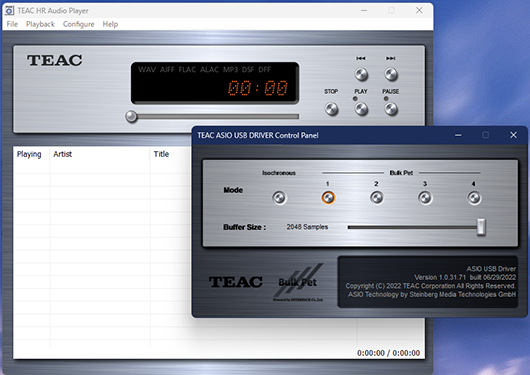This screenshot has height=375, width=530.
Task: Click the playback seek bar thumb
Action: click(x=131, y=116)
